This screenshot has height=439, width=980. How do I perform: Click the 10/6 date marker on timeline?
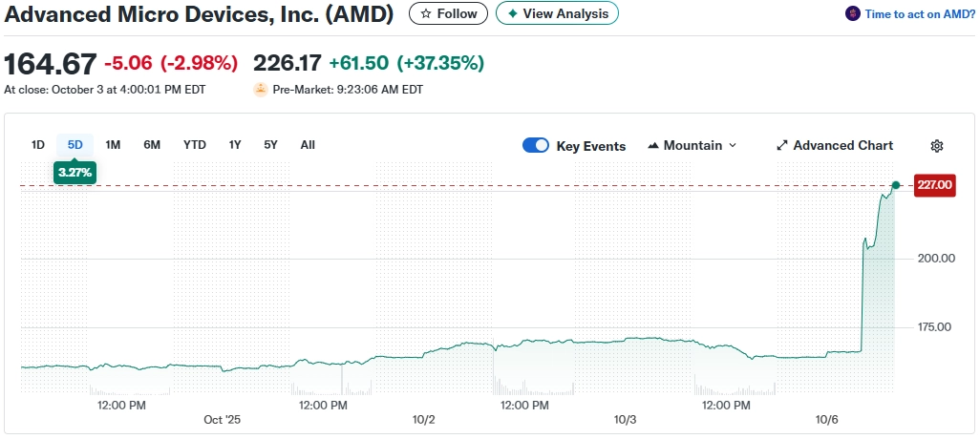(827, 420)
